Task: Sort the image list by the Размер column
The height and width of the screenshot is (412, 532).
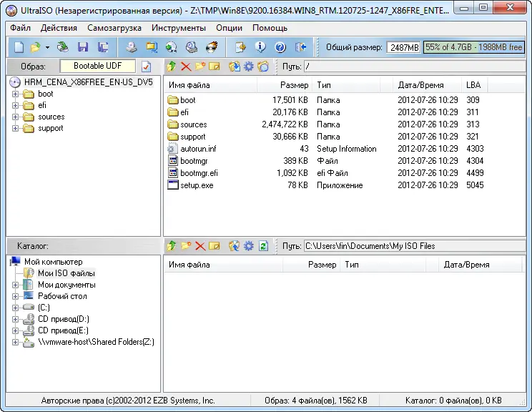Action: pos(285,85)
